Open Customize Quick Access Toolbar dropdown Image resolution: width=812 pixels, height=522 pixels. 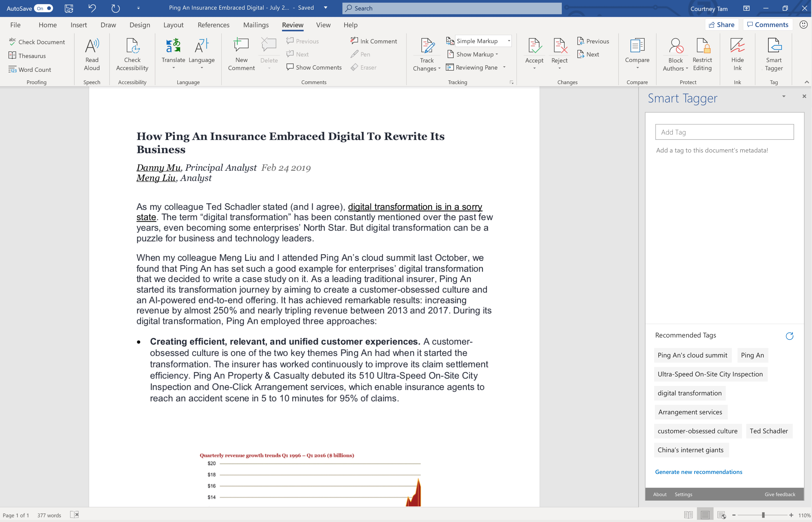point(138,8)
